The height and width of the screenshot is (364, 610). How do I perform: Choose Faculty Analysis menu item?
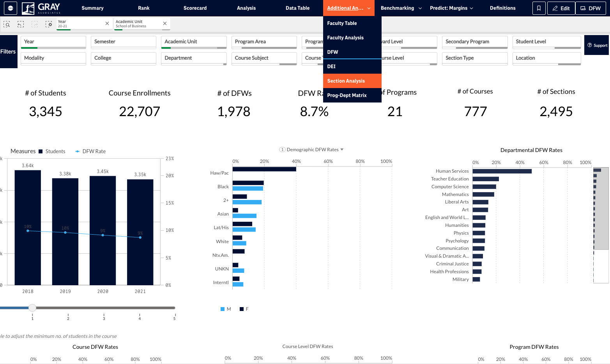352,38
